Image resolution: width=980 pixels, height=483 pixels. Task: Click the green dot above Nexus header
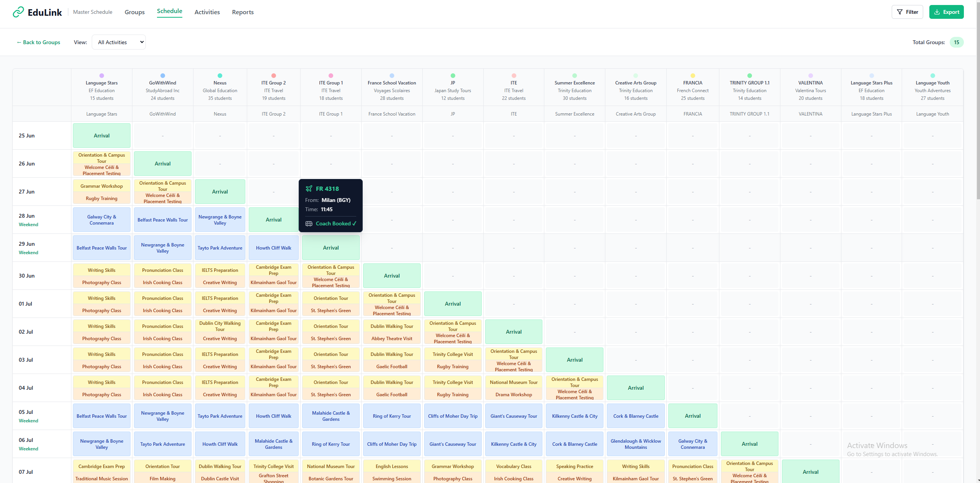(220, 75)
